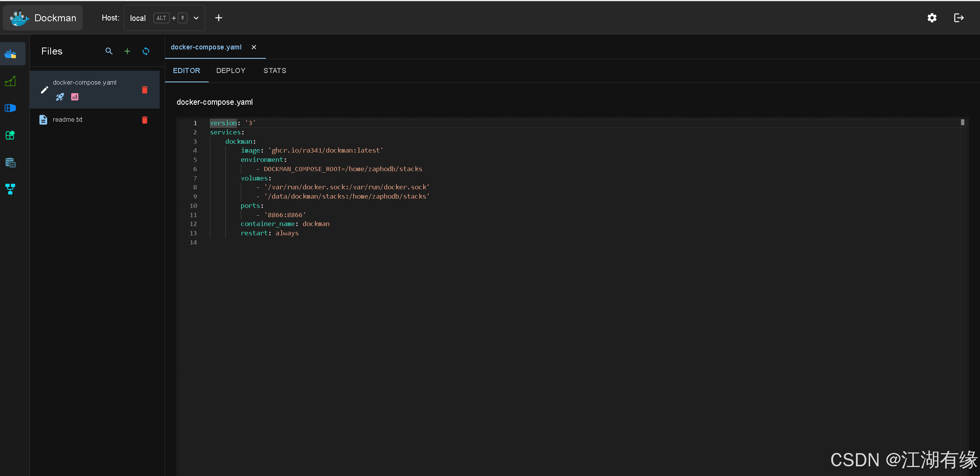Click the readme.txt document icon
The height and width of the screenshot is (476, 980).
[43, 120]
